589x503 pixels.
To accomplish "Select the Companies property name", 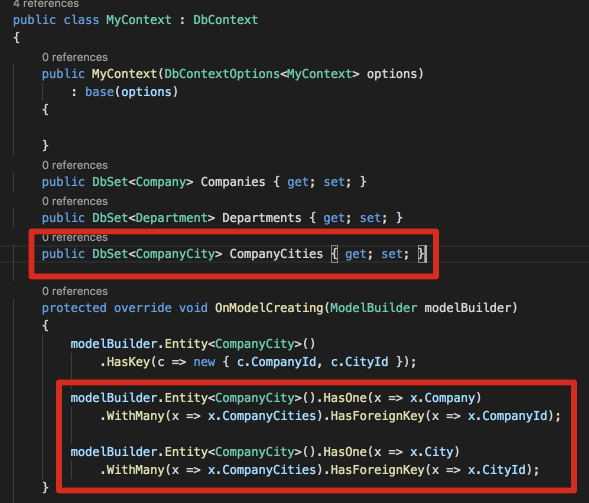I will pos(233,182).
